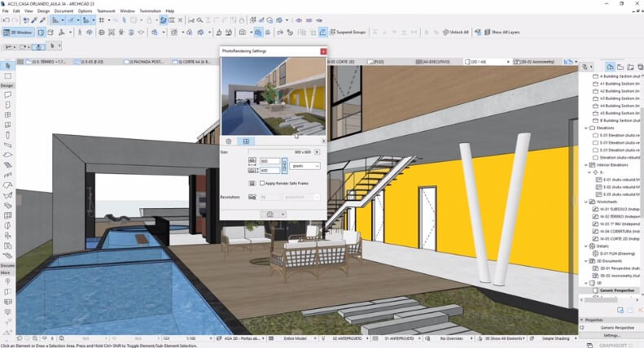Screen dimensions: 644x348
Task: Select W-04 COBERTURA worksheet
Action: coord(616,232)
